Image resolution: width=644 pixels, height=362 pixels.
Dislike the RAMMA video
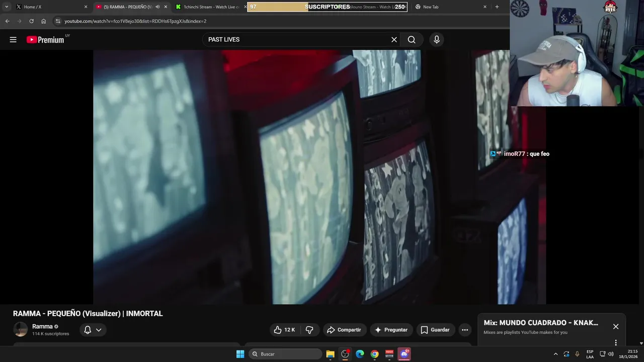[x=309, y=330]
